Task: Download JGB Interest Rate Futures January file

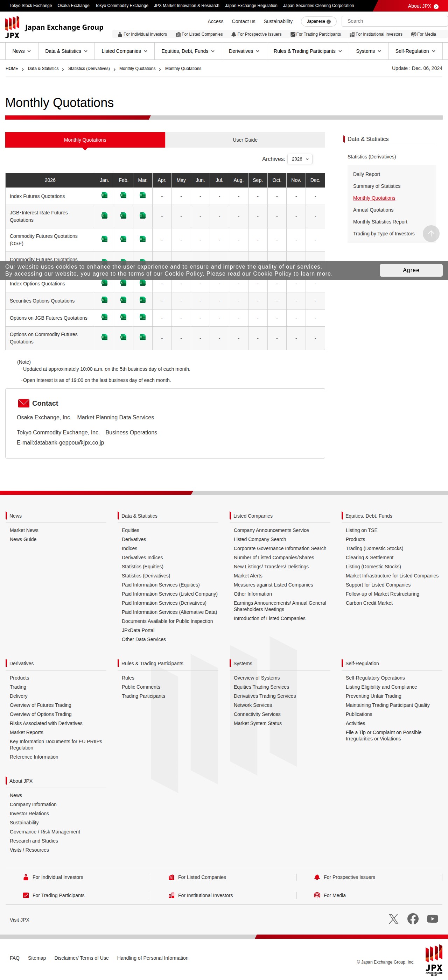Action: click(x=104, y=216)
